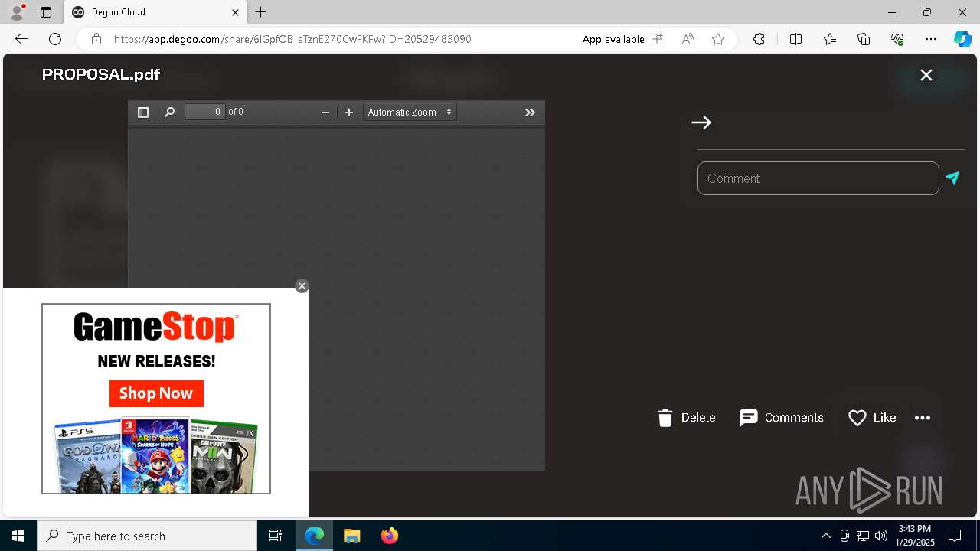Send the comment with paper plane icon
This screenshot has width=980, height=551.
coord(952,178)
